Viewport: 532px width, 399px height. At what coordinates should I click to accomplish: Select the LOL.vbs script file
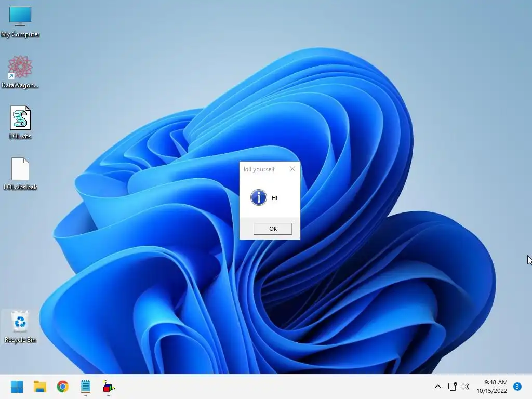(20, 123)
